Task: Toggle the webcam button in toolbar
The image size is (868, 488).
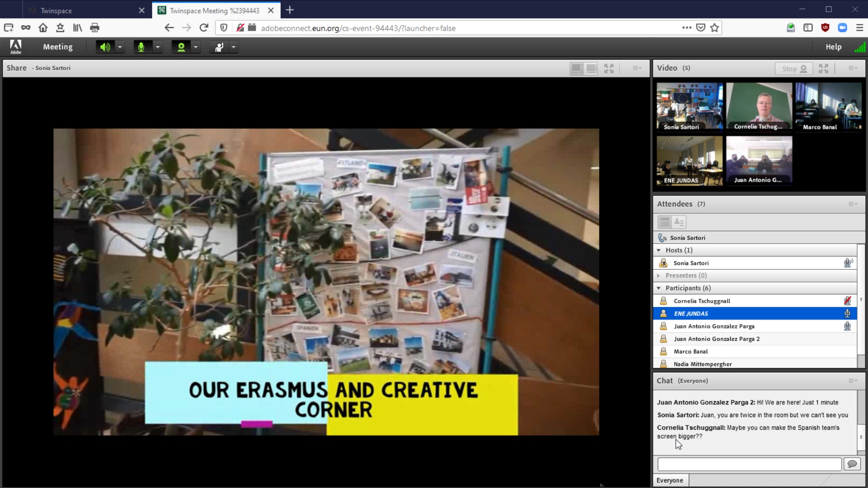Action: tap(181, 47)
